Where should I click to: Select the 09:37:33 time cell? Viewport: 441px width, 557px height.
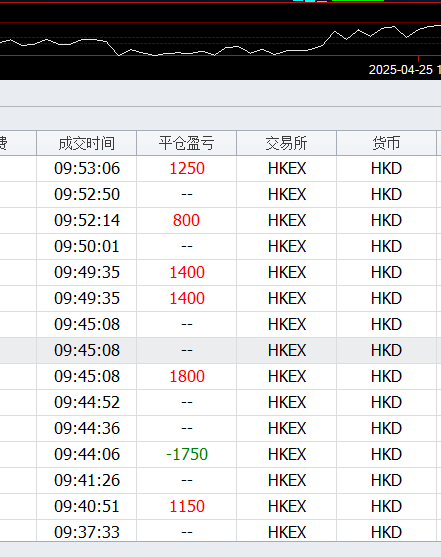click(x=87, y=532)
